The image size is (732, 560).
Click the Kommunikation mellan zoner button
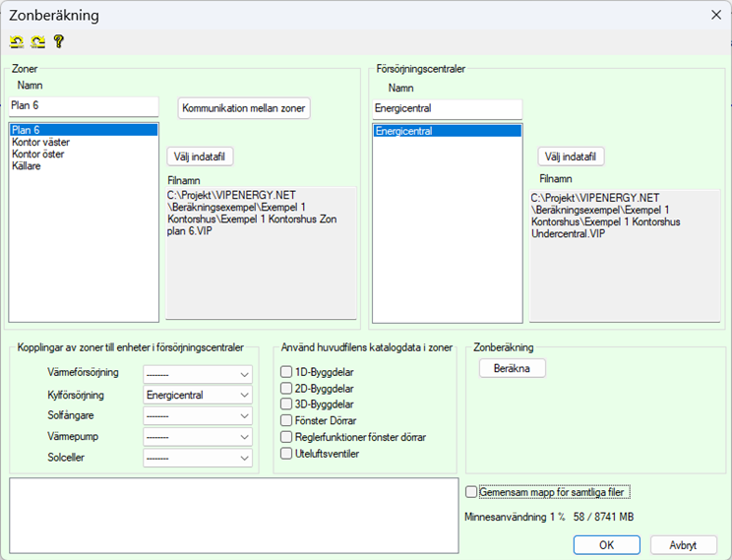pos(244,108)
